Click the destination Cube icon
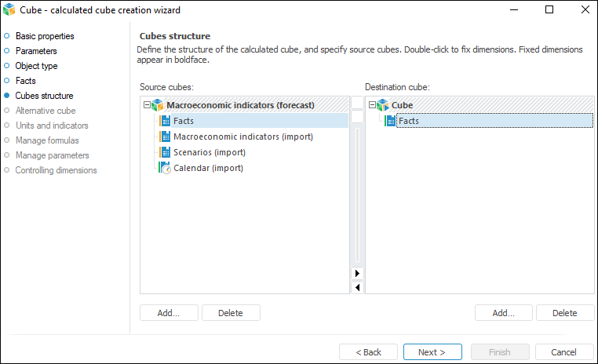 click(x=382, y=105)
